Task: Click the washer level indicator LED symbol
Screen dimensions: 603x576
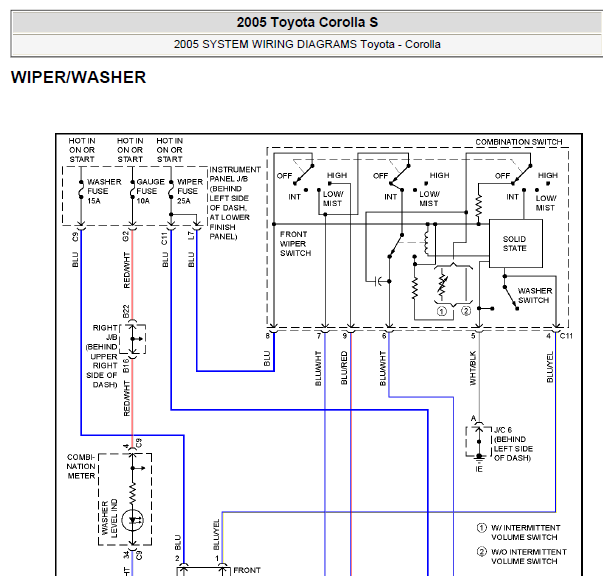Action: tap(133, 521)
